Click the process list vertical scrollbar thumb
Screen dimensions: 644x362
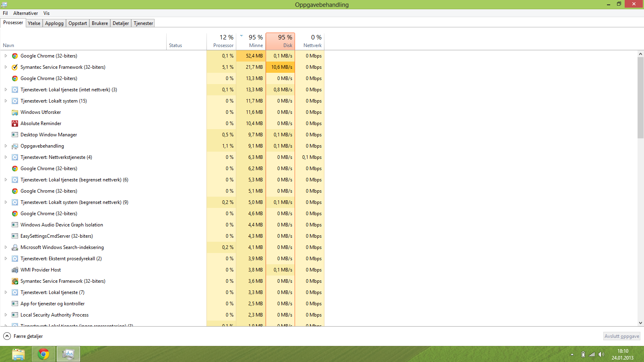click(x=640, y=98)
